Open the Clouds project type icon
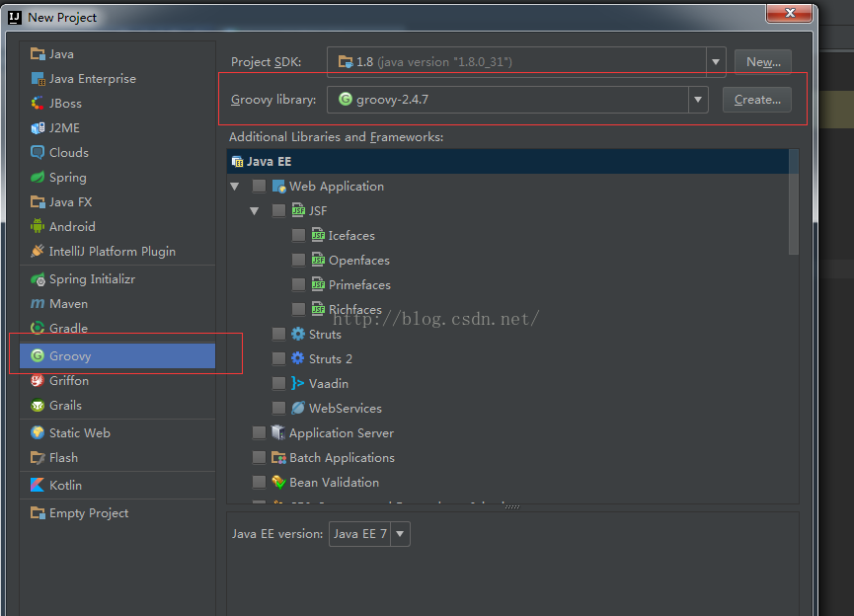854x616 pixels. (x=38, y=152)
